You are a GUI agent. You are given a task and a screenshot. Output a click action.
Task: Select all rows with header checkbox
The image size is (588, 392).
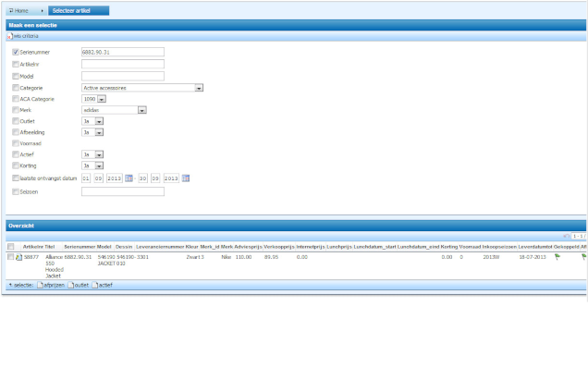(10, 247)
